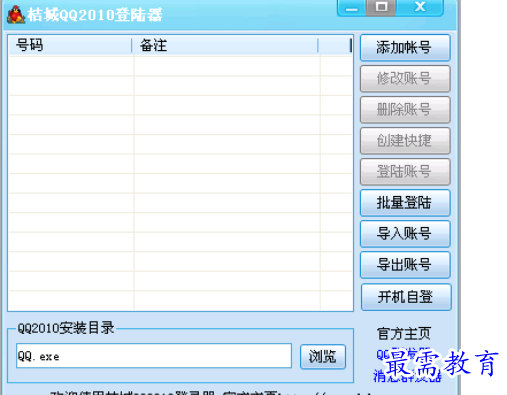507x395 pixels.
Task: Click the maximize button in title bar
Action: click(381, 7)
